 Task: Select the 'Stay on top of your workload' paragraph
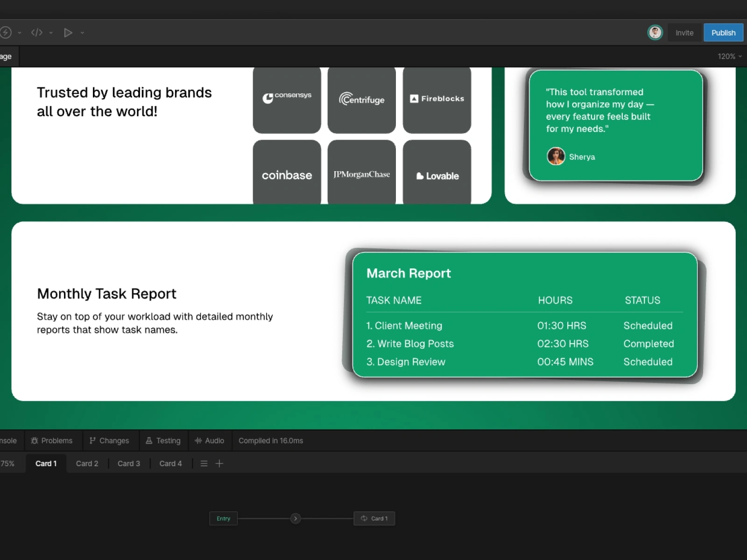coord(155,323)
